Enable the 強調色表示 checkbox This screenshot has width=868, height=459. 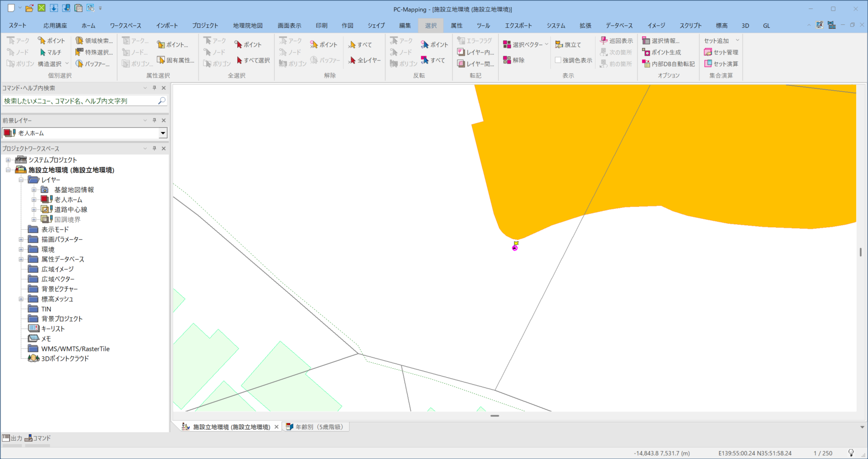tap(558, 60)
